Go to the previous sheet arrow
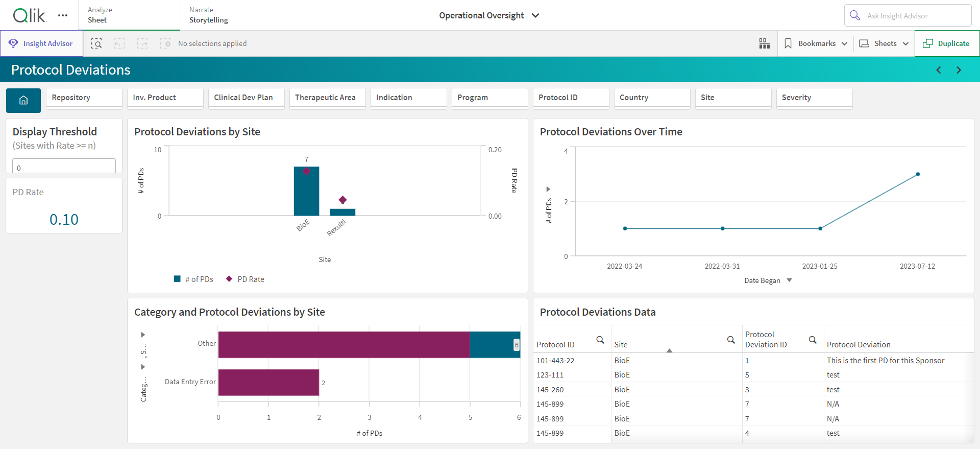The image size is (980, 449). [x=939, y=70]
